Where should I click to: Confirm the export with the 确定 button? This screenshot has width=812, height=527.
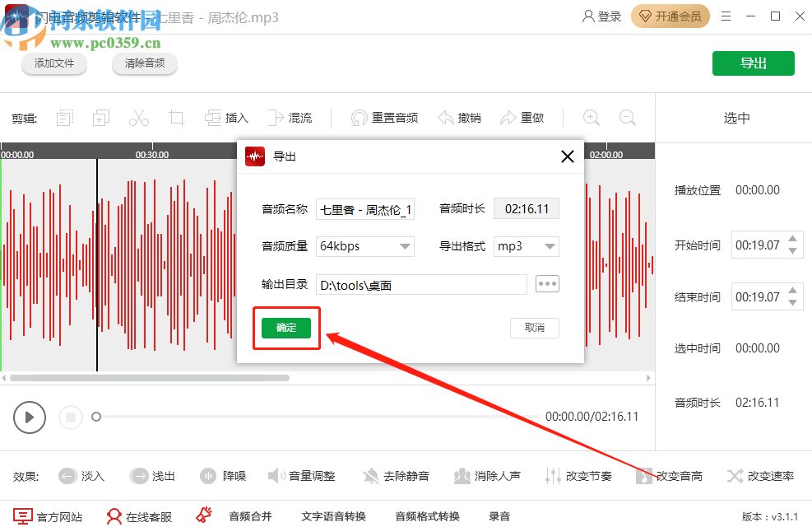[285, 327]
